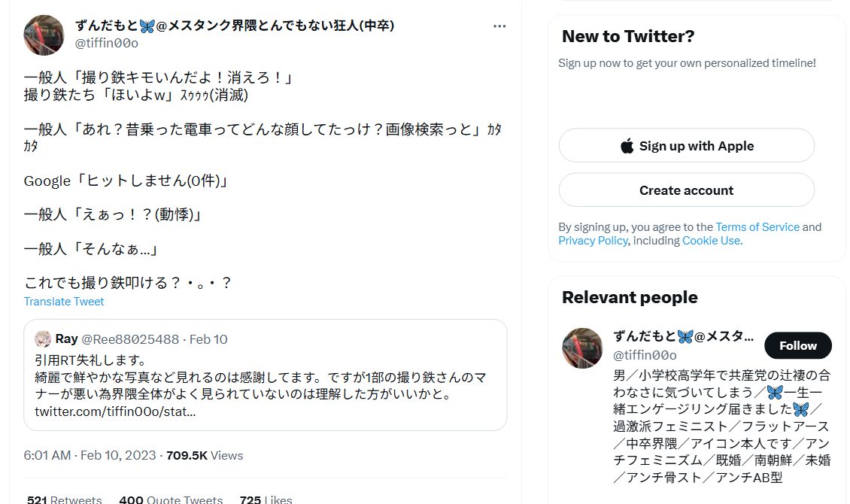Click the tweet author's profile avatar
850x504 pixels.
[44, 35]
